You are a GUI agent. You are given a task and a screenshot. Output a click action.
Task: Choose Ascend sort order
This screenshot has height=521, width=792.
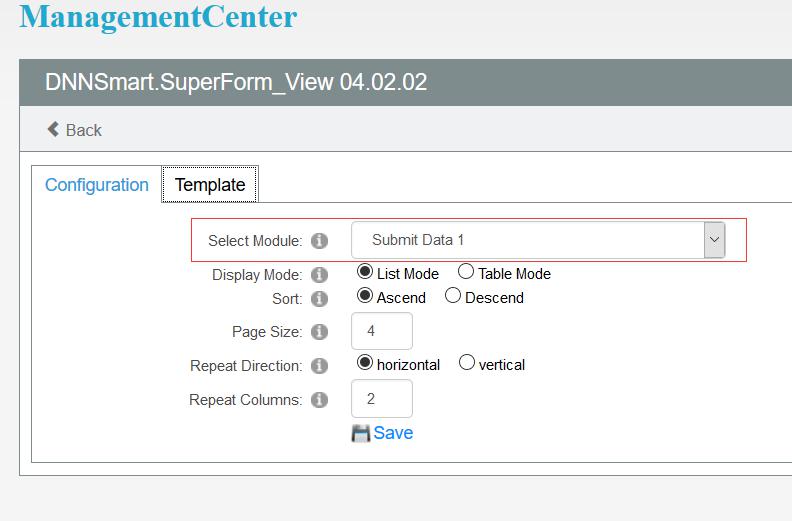point(365,296)
